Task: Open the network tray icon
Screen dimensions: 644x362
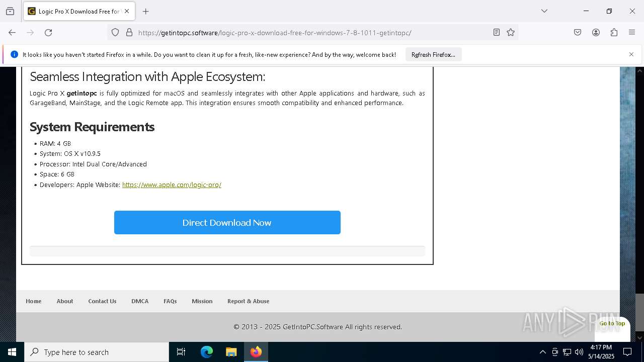Action: (567, 352)
